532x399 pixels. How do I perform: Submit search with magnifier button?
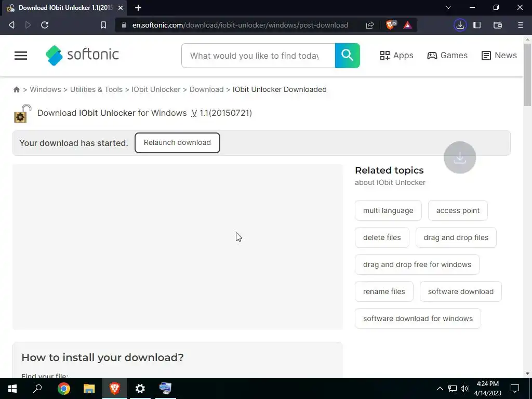point(348,56)
